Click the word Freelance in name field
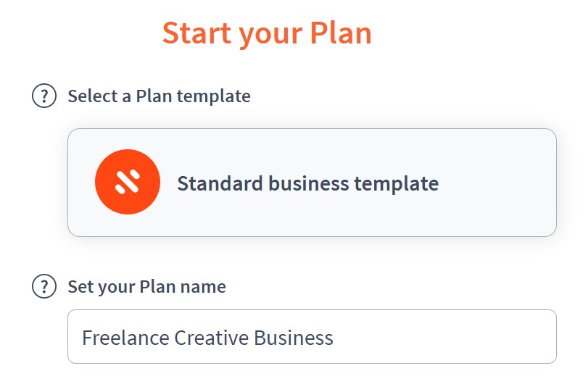The height and width of the screenshot is (392, 588). click(x=125, y=337)
